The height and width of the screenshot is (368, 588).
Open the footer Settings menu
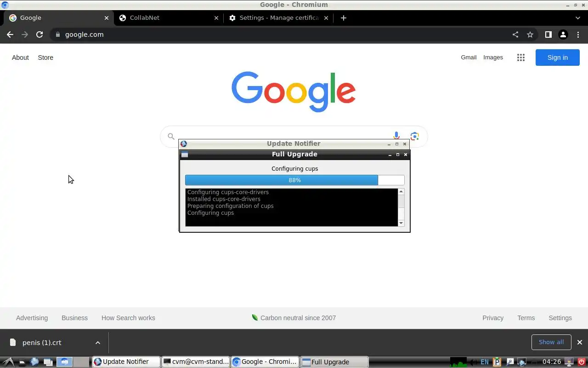560,318
